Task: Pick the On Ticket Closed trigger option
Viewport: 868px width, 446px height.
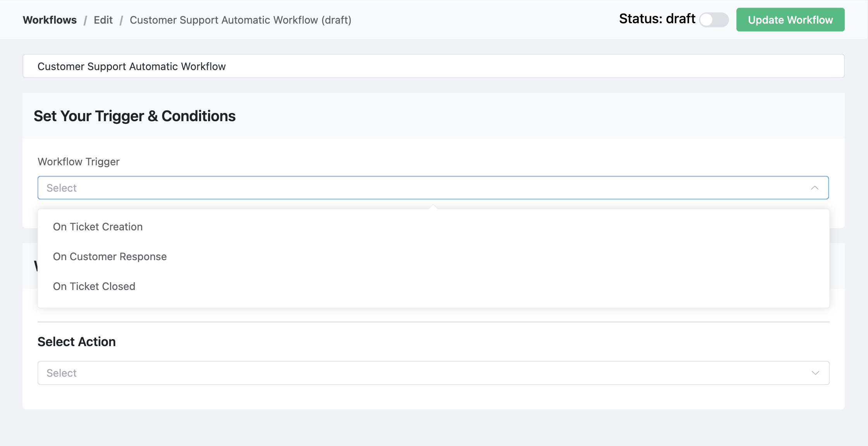Action: 94,286
